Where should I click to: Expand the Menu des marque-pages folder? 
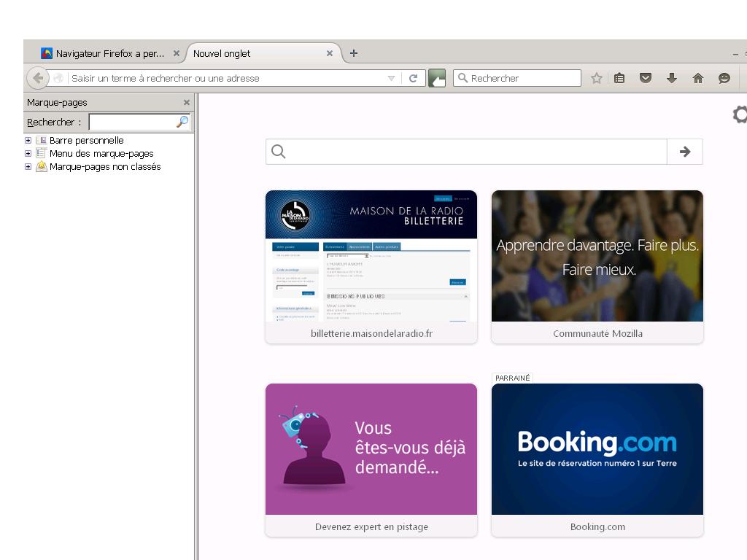(x=28, y=153)
